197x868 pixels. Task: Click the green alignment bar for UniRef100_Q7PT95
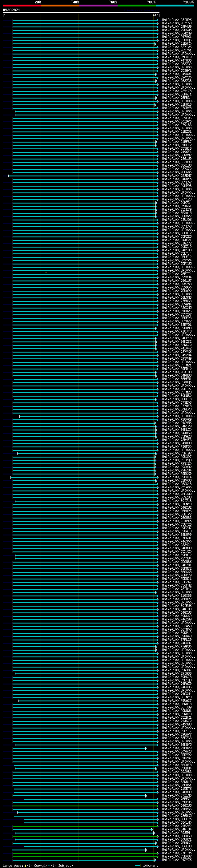click(x=85, y=853)
